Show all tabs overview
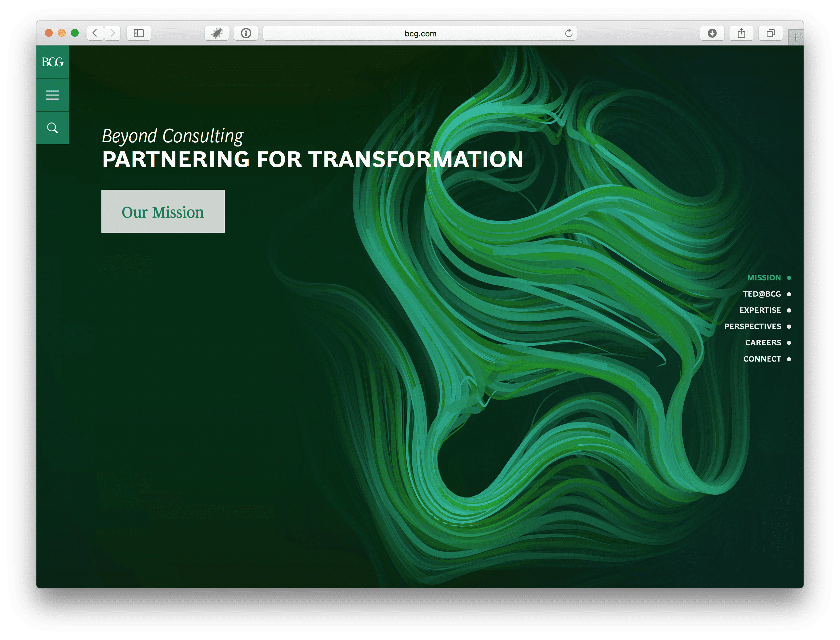The width and height of the screenshot is (840, 640). (771, 33)
